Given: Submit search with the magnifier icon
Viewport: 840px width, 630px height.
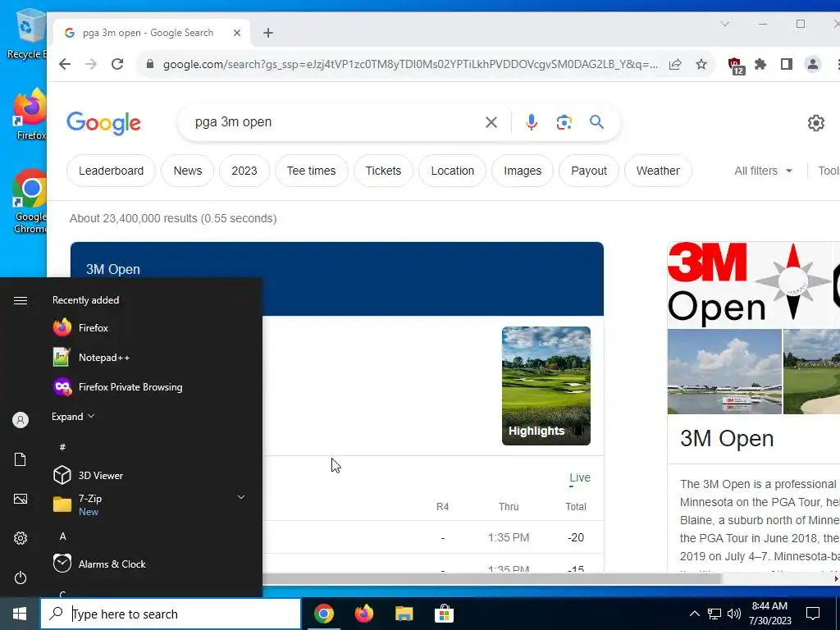Looking at the screenshot, I should pyautogui.click(x=597, y=122).
